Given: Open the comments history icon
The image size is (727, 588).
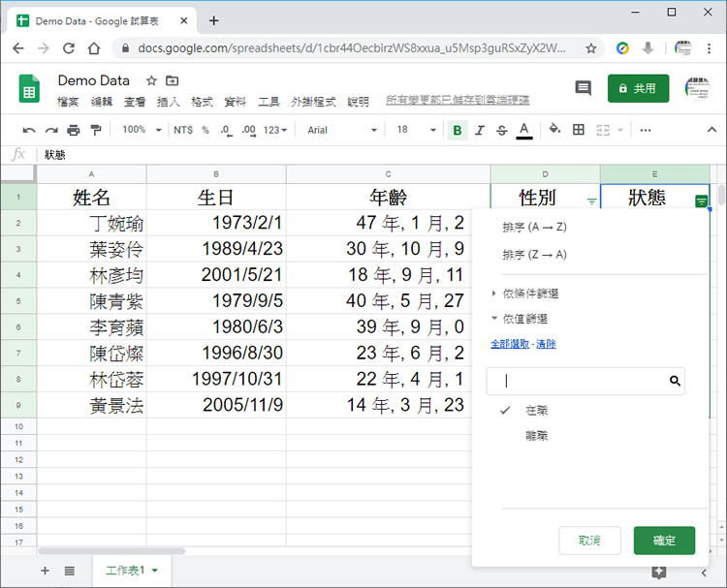Looking at the screenshot, I should pos(583,88).
